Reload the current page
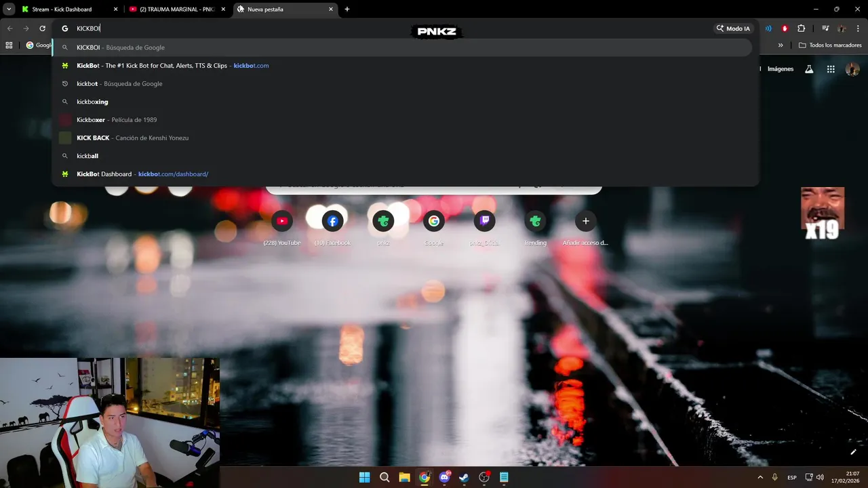Screen dimensions: 868x488 [42, 28]
